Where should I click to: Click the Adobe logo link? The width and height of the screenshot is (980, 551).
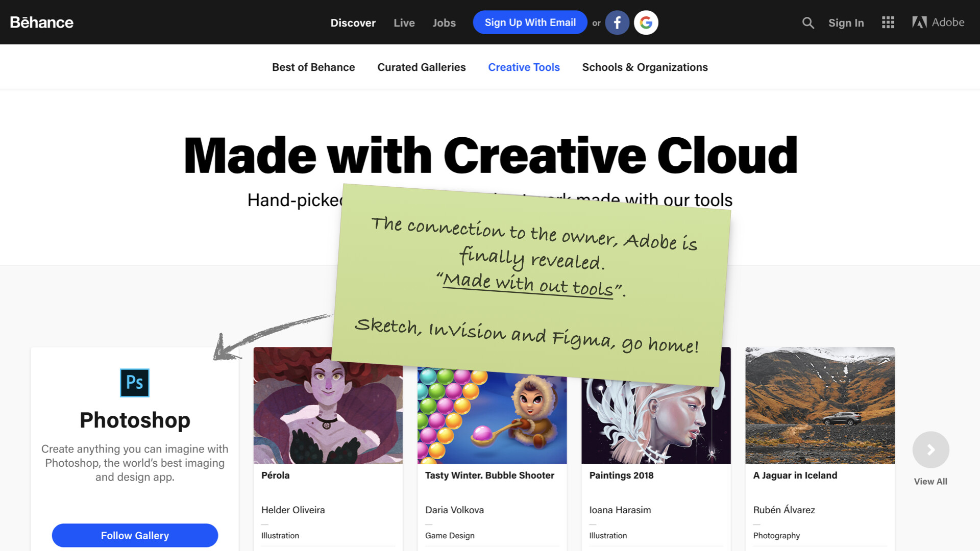point(938,22)
